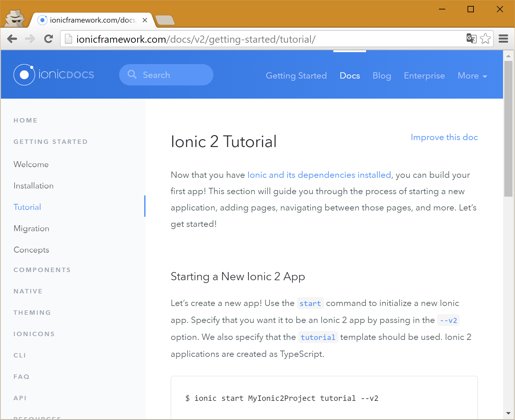Open the Blog navigation link
This screenshot has width=515, height=420.
pyautogui.click(x=382, y=76)
